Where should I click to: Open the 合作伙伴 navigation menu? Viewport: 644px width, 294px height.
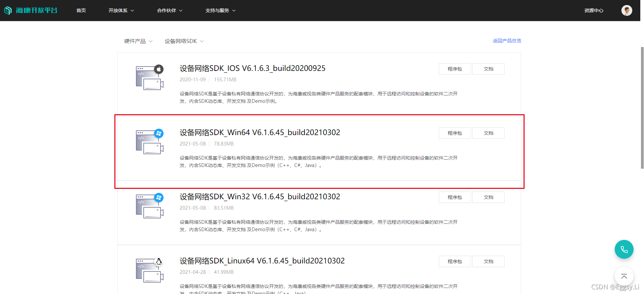click(x=170, y=10)
